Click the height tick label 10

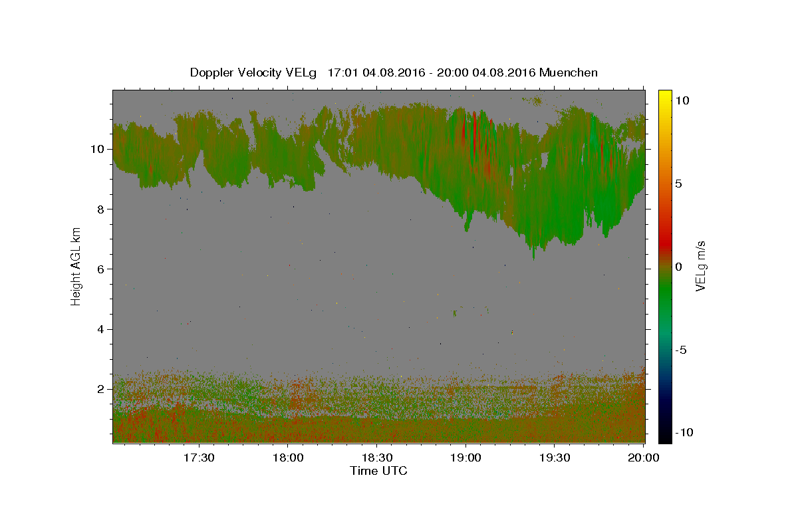point(98,149)
